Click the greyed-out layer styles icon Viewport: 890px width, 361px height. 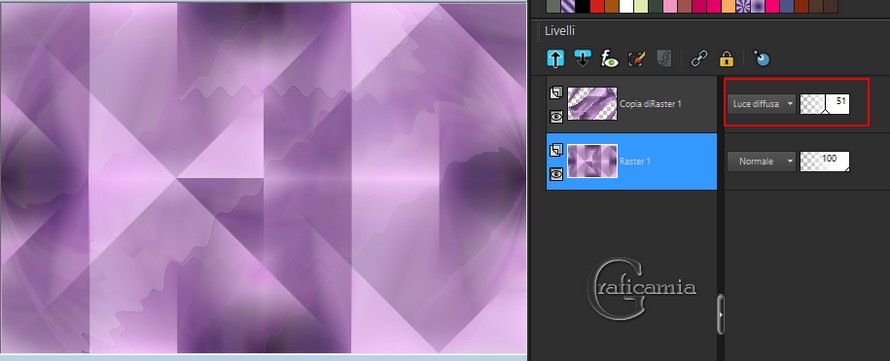664,58
